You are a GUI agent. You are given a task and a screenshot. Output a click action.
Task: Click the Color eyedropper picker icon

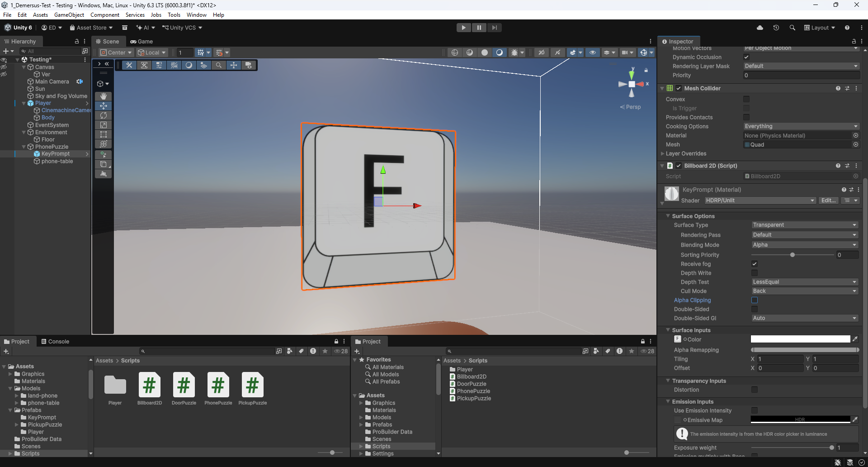[855, 339]
